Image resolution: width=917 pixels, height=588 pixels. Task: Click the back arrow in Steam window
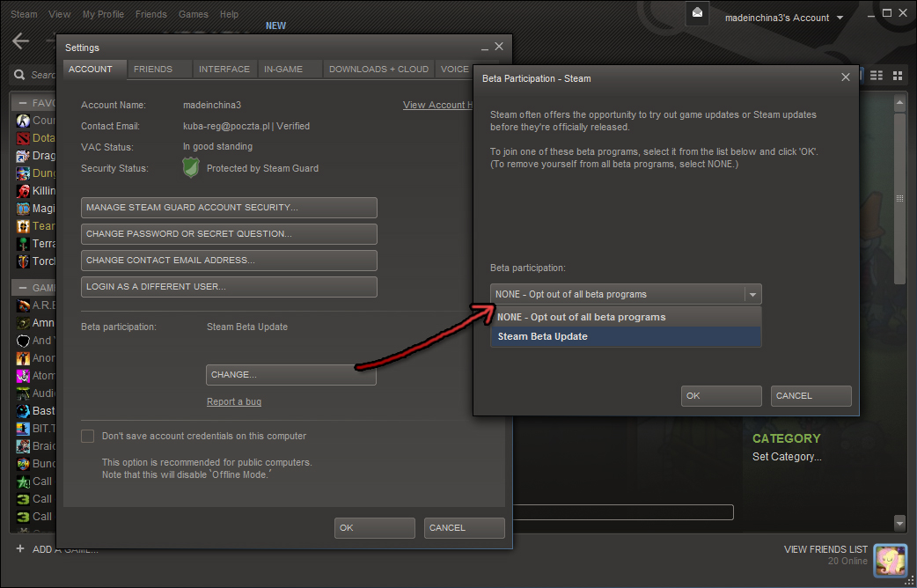(21, 41)
